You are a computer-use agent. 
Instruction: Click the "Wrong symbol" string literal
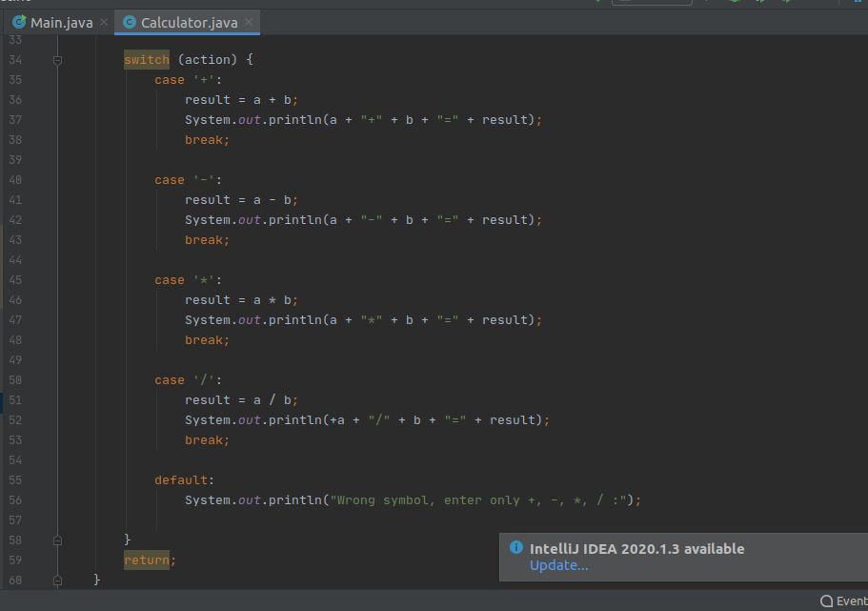[x=478, y=500]
